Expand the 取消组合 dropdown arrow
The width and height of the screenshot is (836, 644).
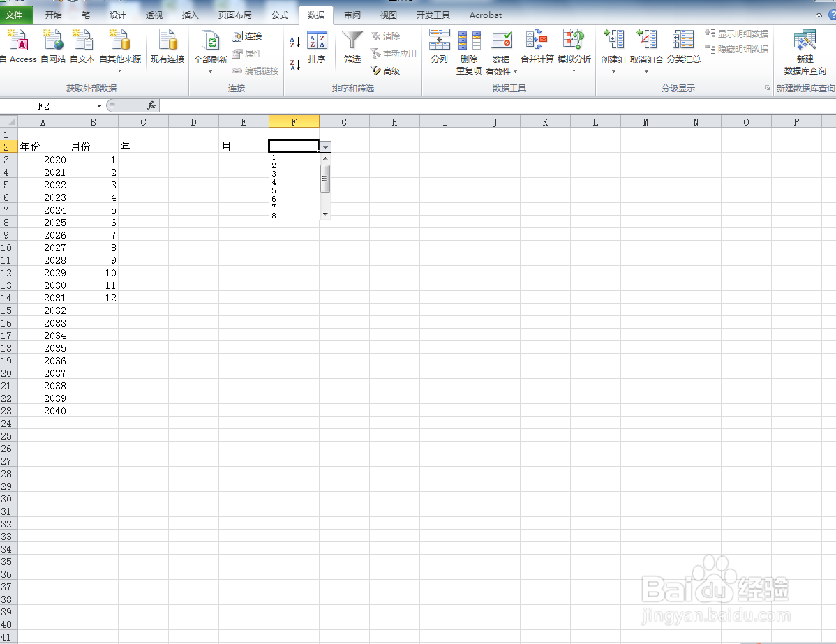[646, 71]
